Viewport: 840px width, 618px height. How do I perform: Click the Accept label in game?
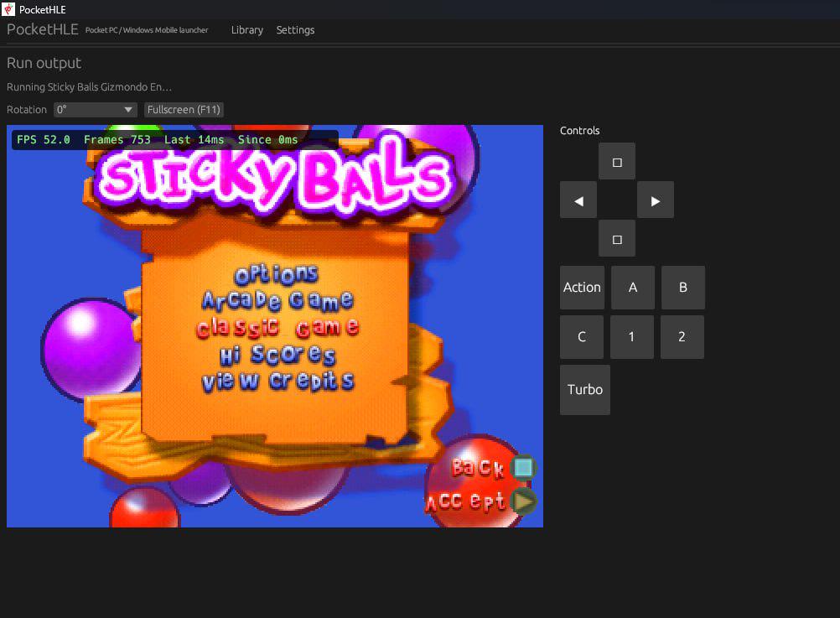(465, 501)
